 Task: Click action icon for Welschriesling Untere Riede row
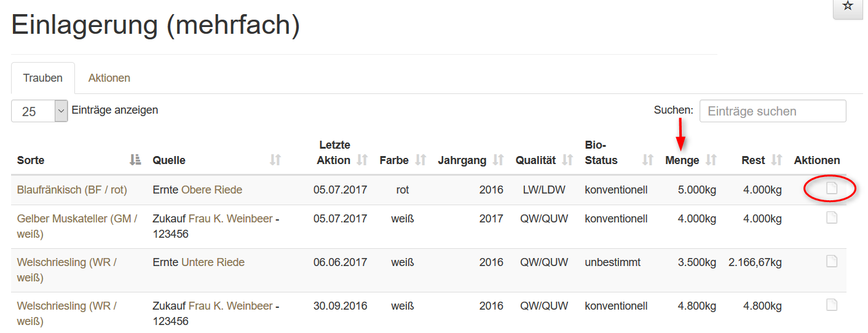(x=831, y=262)
